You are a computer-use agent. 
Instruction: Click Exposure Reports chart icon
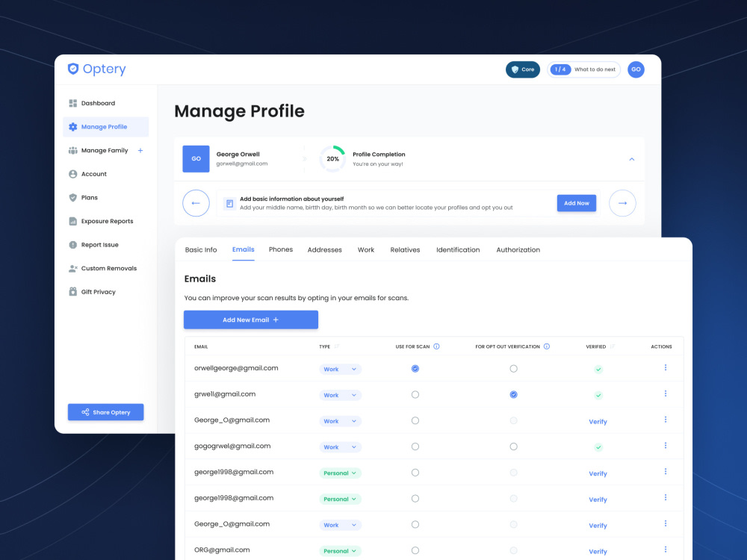tap(73, 222)
